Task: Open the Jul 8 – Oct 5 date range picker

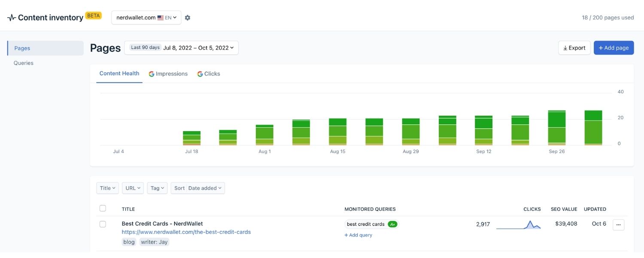Action: (x=195, y=47)
